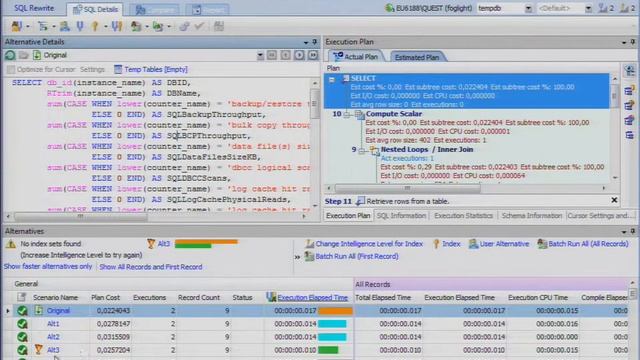Image resolution: width=640 pixels, height=360 pixels.
Task: Click the second icon in the execution plan side toolbar
Action: click(630, 90)
